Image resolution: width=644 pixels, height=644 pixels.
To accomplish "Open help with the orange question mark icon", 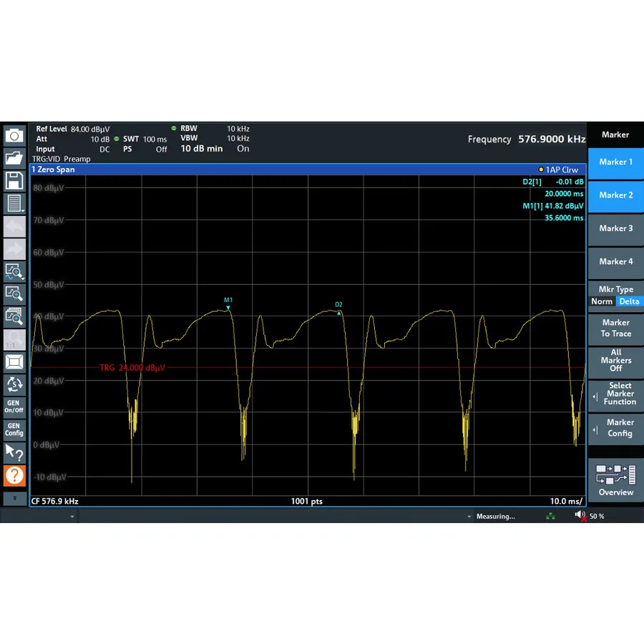I will 15,475.
